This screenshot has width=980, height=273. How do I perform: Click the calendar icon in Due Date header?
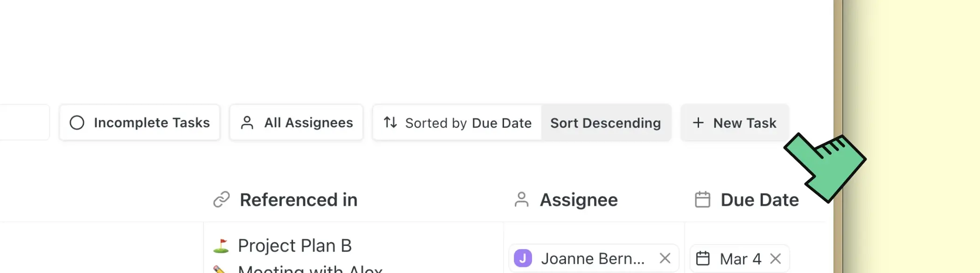coord(702,200)
